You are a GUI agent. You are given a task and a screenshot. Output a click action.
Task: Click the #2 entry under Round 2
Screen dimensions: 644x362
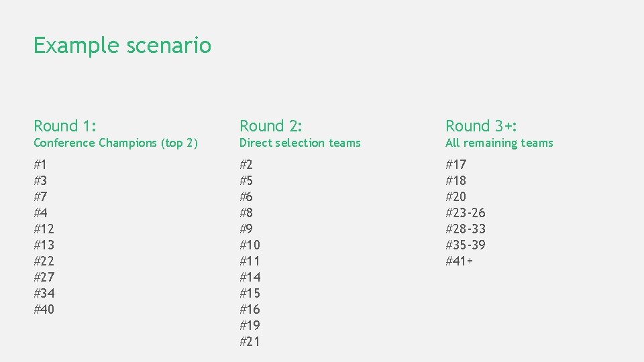[246, 164]
